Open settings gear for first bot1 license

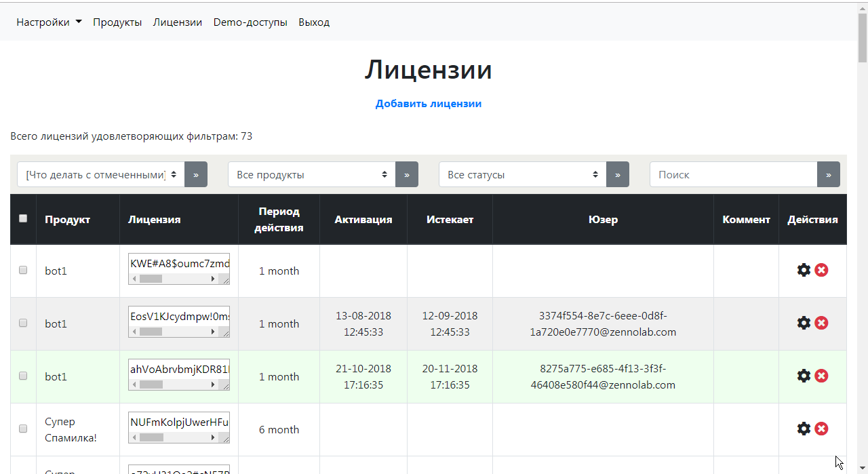804,270
